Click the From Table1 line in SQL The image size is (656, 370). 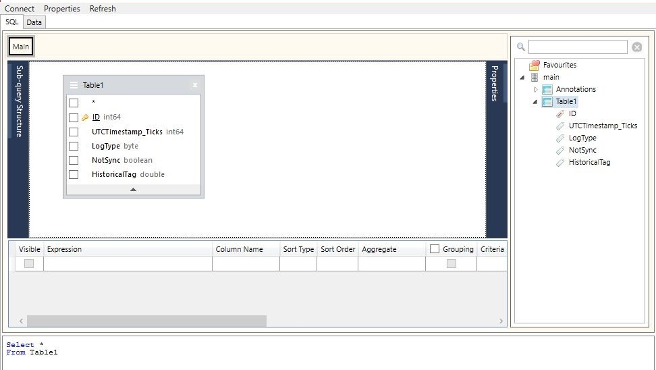[x=32, y=352]
